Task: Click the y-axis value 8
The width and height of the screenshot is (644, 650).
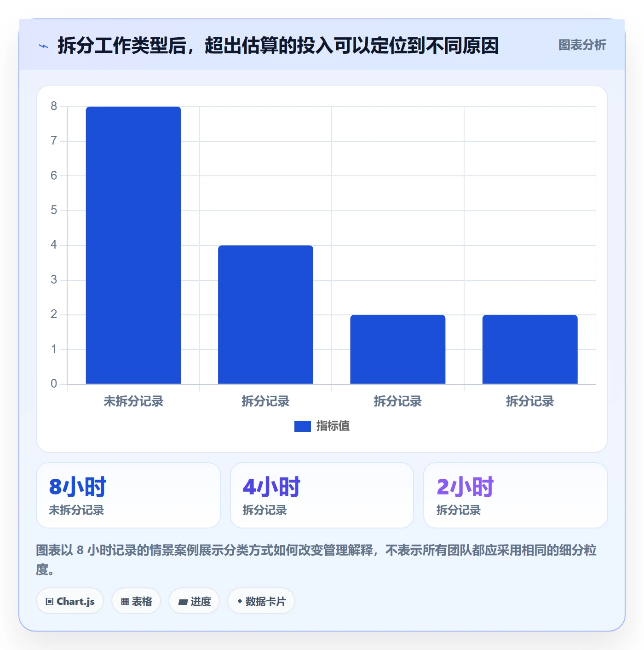Action: (54, 106)
